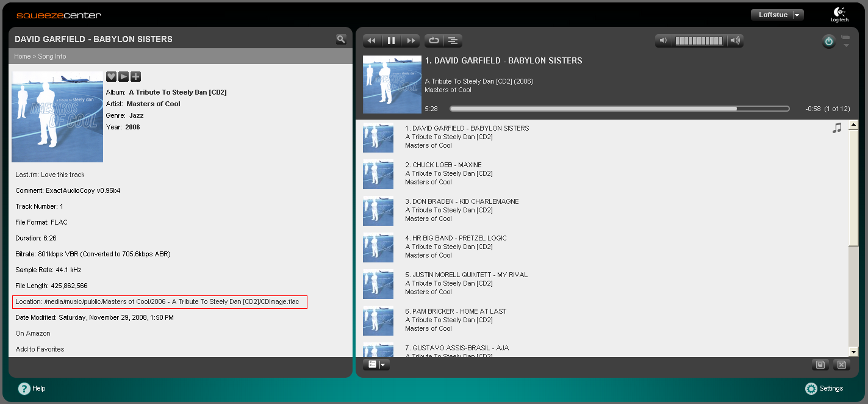Viewport: 868px width, 404px height.
Task: Collapse the now playing panel
Action: point(845,41)
